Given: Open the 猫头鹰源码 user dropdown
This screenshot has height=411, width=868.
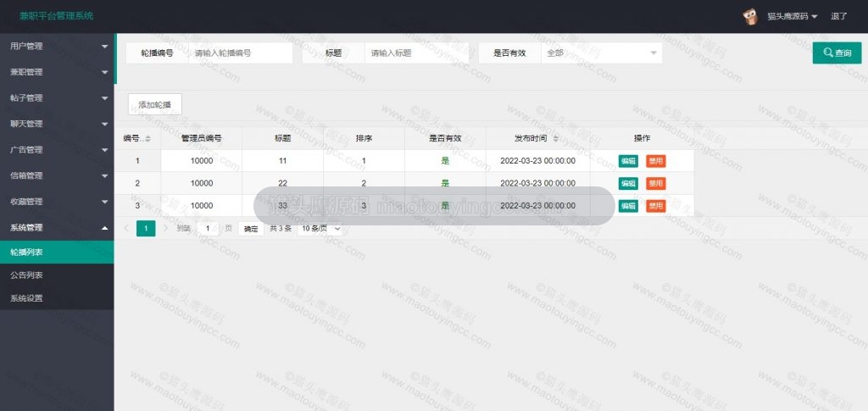Looking at the screenshot, I should (793, 17).
